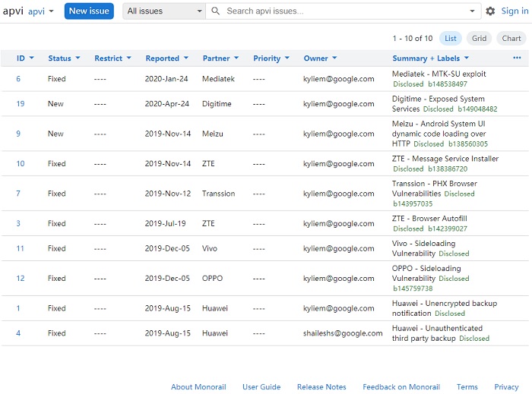Open the Mediatek MTK-SU exploit issue
The width and height of the screenshot is (532, 394).
(x=439, y=74)
